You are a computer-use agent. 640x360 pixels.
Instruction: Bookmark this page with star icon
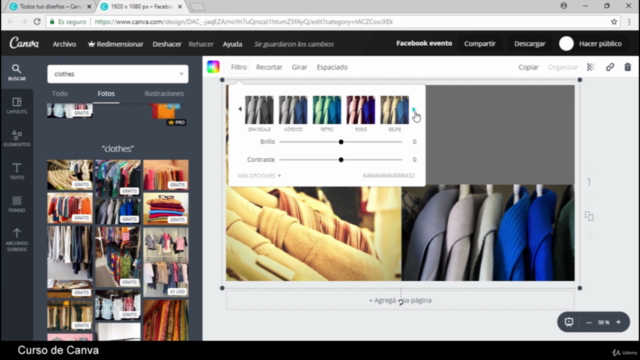pos(614,22)
